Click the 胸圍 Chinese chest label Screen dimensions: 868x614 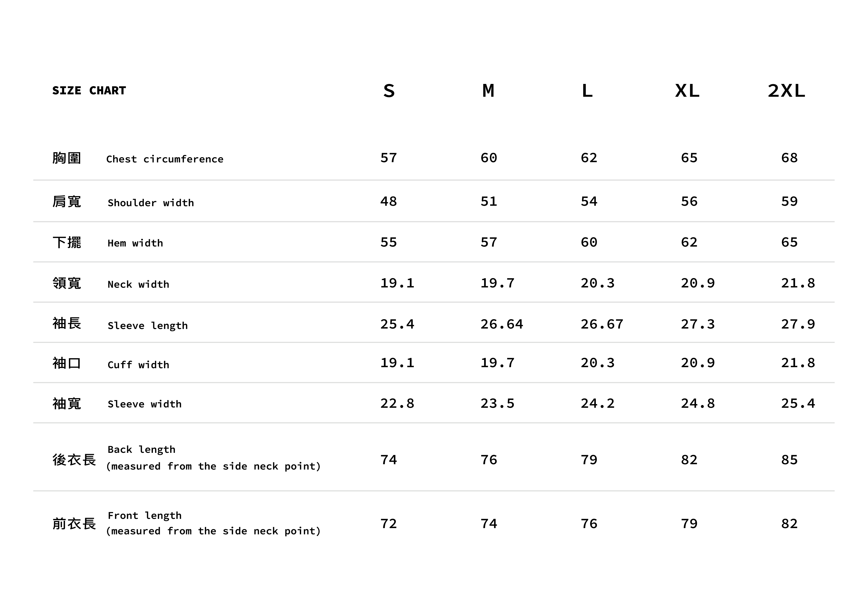tap(67, 158)
